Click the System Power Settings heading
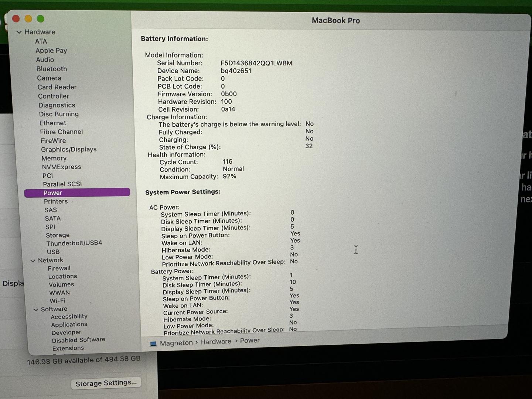Screen dimensions: 532x399 pyautogui.click(x=183, y=192)
